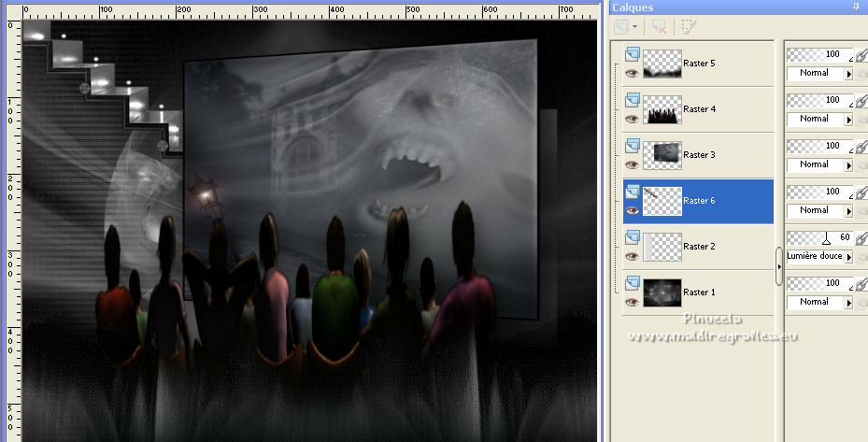Click the Calques palette title bar
The height and width of the screenshot is (442, 868).
[738, 7]
